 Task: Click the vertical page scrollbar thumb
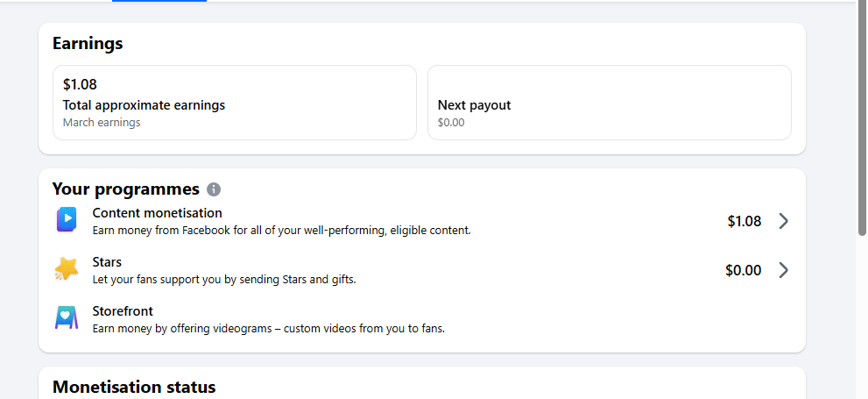(861, 123)
